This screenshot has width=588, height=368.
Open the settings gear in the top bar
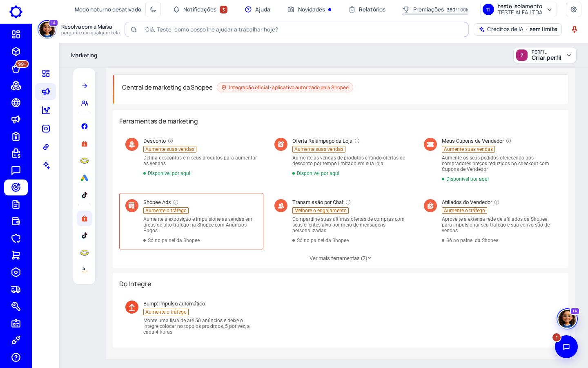pos(574,9)
